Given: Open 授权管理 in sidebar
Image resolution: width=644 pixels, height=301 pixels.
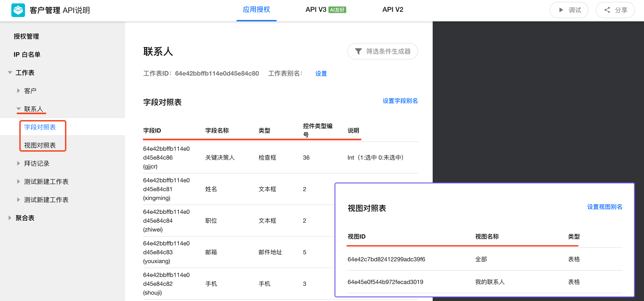Looking at the screenshot, I should click(26, 37).
